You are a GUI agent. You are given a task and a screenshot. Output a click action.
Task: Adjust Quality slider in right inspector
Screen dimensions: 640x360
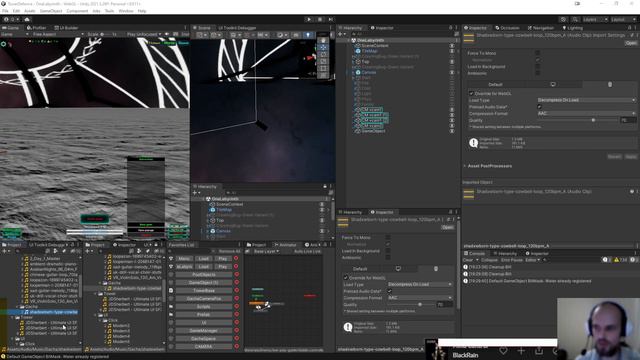(x=578, y=120)
